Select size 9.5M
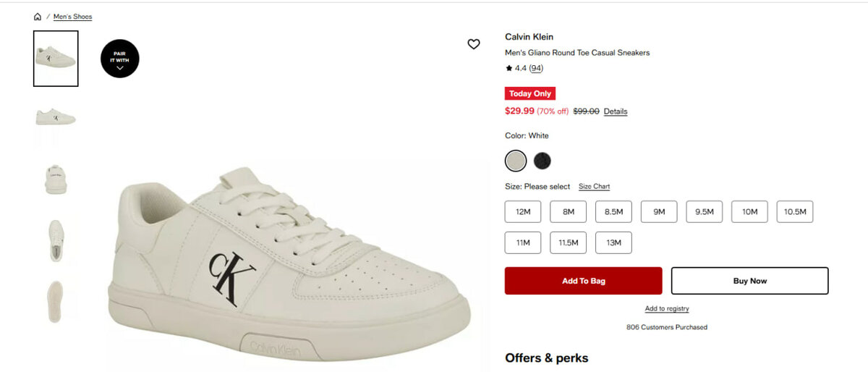 (705, 212)
